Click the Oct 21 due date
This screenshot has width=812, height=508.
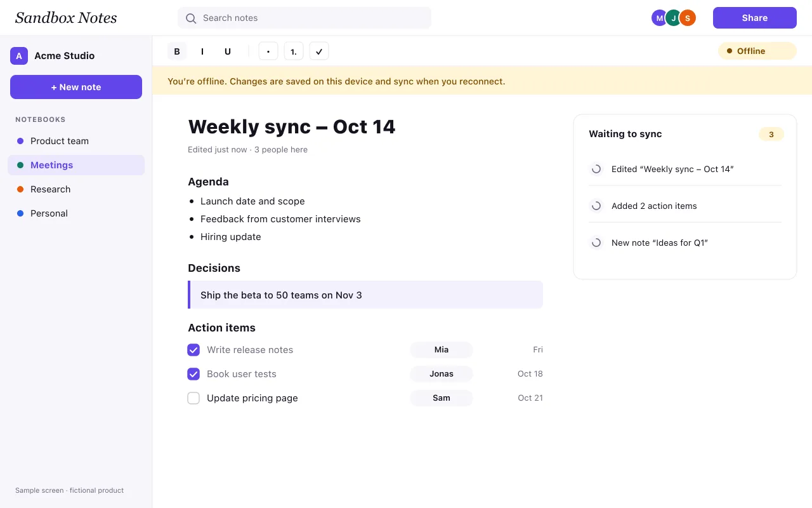pyautogui.click(x=530, y=398)
